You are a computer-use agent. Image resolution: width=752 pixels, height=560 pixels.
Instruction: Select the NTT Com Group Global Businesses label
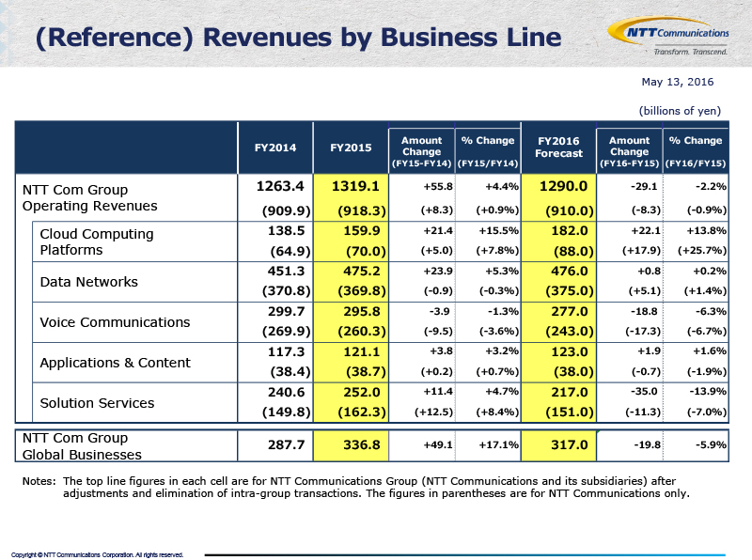pyautogui.click(x=82, y=446)
